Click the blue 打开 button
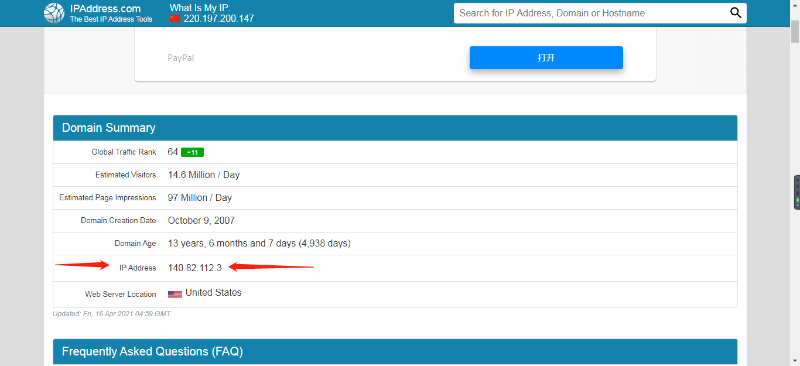This screenshot has width=800, height=366. (546, 58)
